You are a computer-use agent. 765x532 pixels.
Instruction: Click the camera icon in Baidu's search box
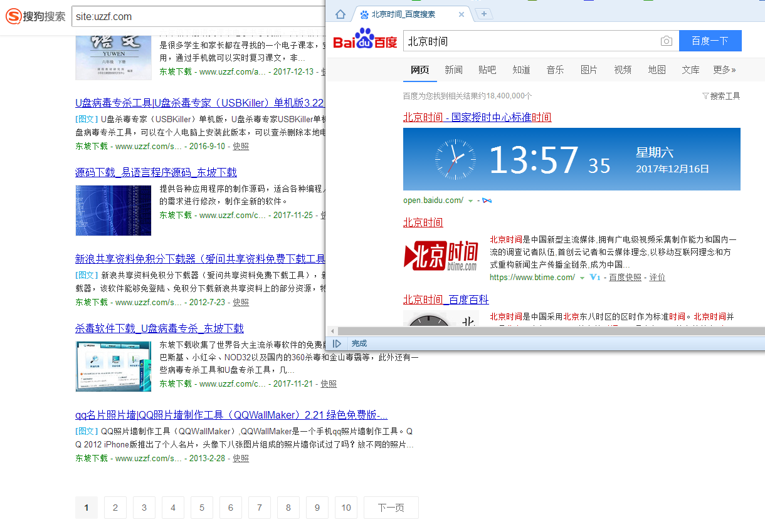(667, 40)
